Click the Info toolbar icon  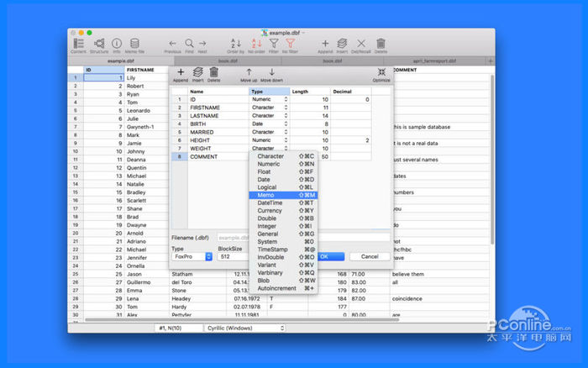click(116, 45)
